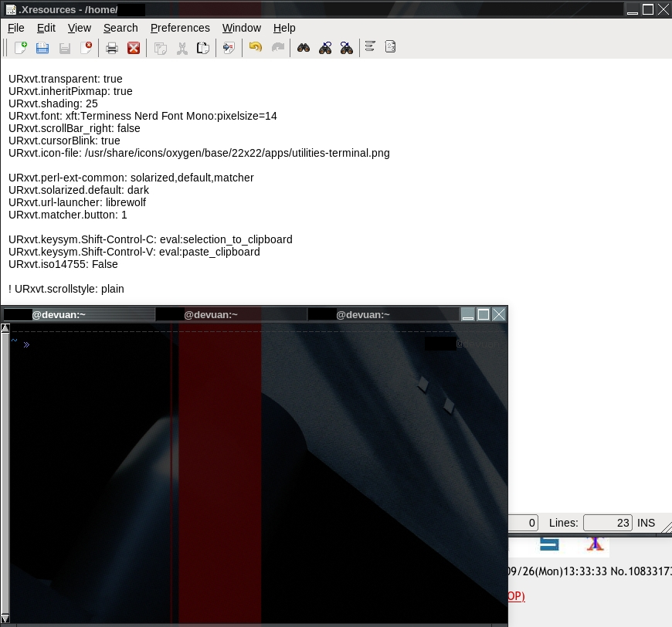Paste from clipboard using toolbar icon
Image resolution: width=672 pixels, height=627 pixels.
[203, 48]
